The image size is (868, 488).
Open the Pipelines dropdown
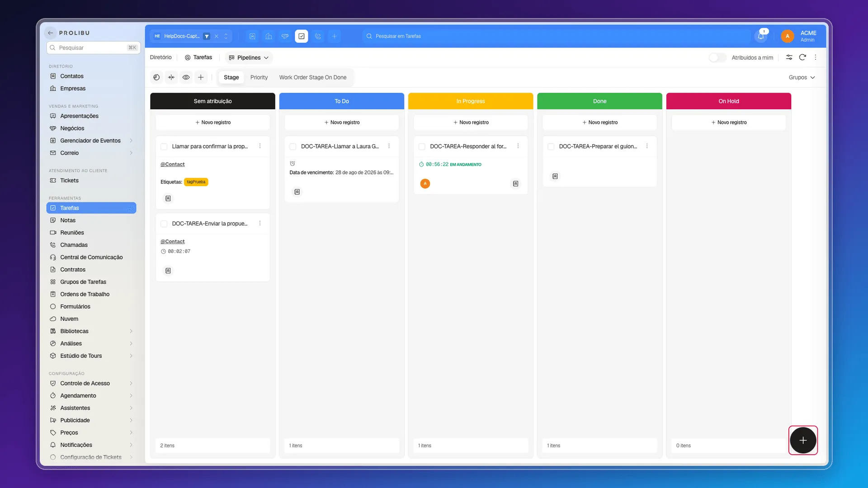[x=249, y=57]
